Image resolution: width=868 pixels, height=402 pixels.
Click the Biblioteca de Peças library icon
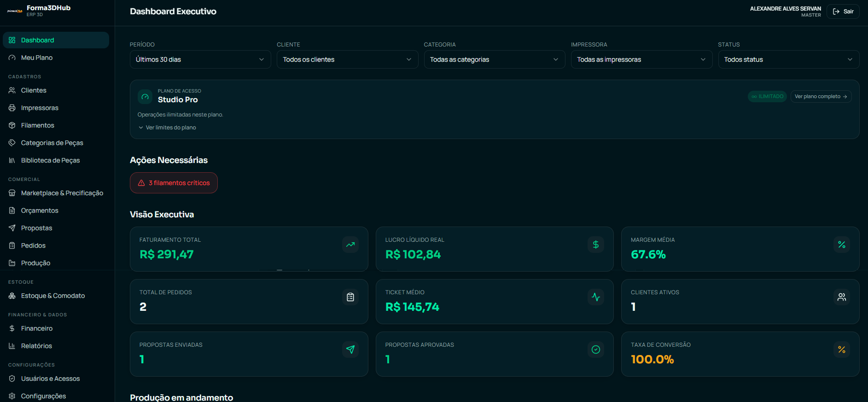pos(12,160)
